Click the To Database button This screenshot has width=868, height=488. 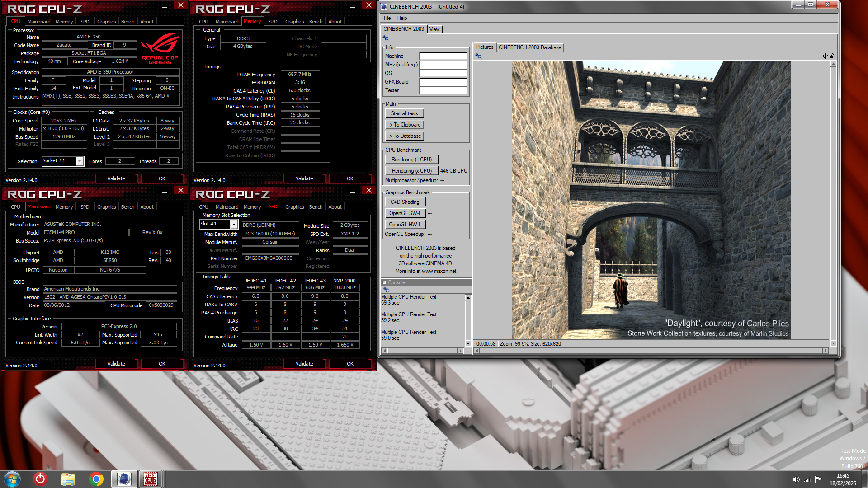point(405,136)
